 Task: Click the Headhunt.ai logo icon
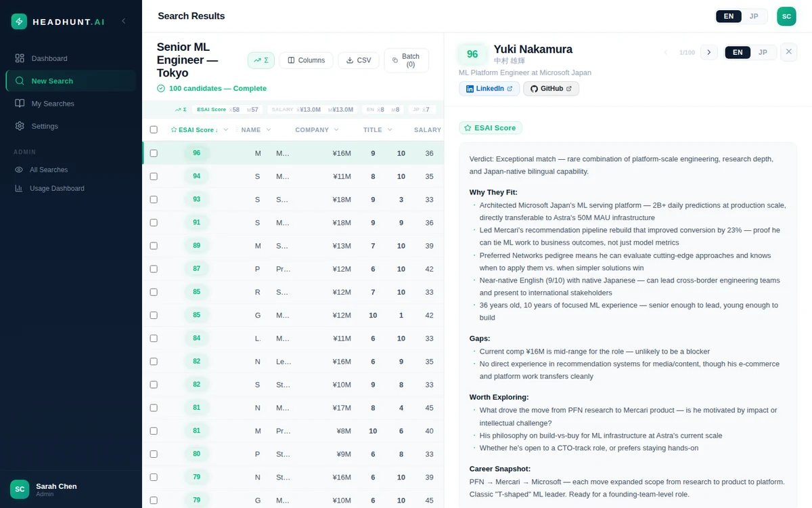click(x=19, y=21)
